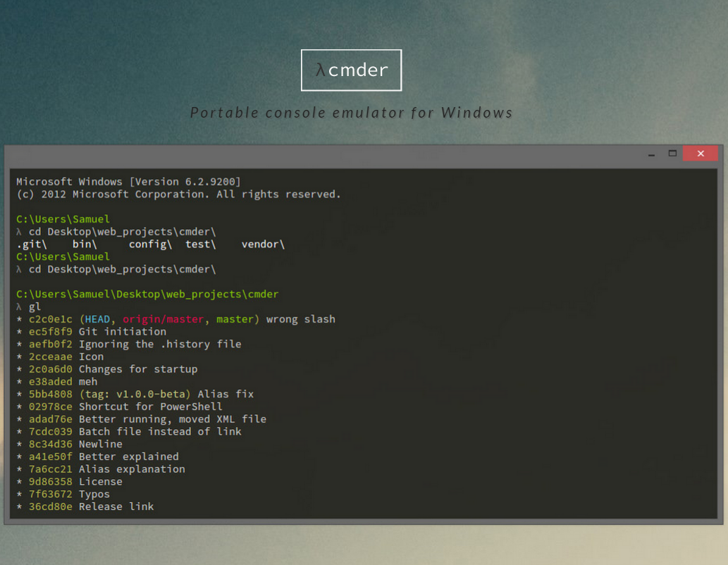Click 'config\' in directory listing
Image resolution: width=728 pixels, height=565 pixels.
[150, 244]
